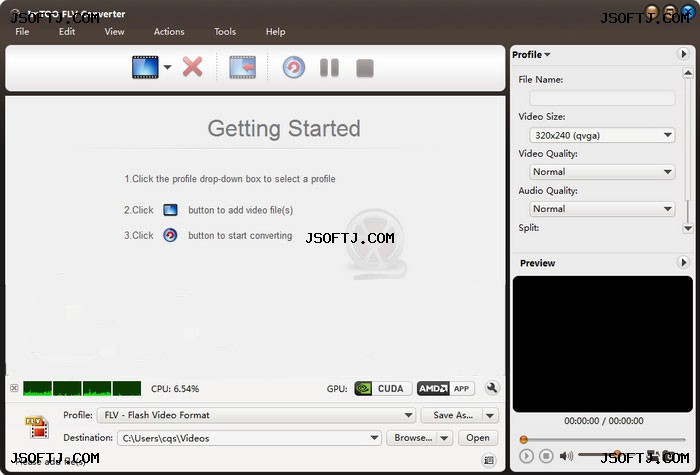Open the FLV - Flash Video Format profile dropdown
This screenshot has height=475, width=700.
click(256, 415)
